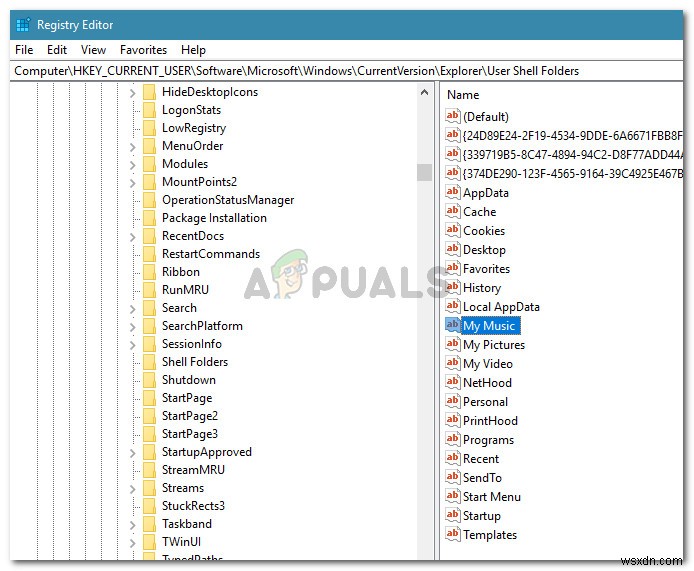Select the Recent value name

coord(481,459)
